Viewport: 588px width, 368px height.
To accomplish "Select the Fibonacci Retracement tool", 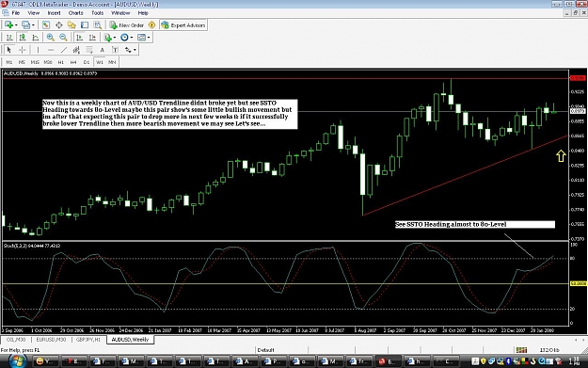I will (x=89, y=50).
